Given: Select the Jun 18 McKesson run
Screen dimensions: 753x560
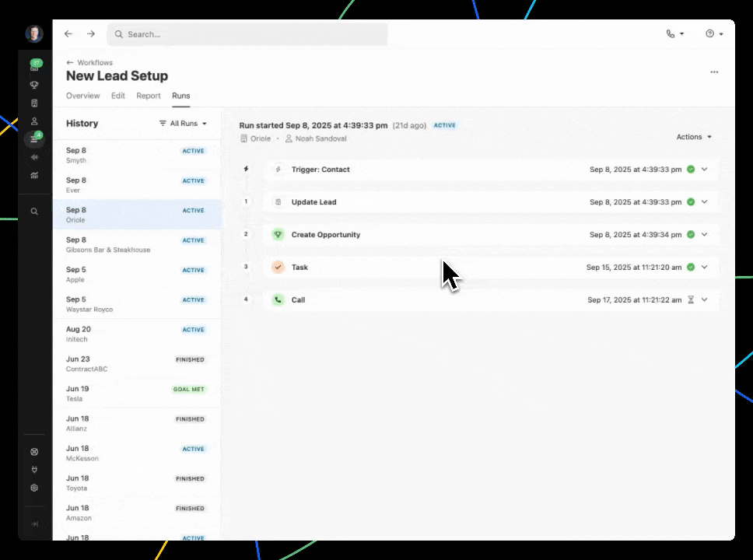Looking at the screenshot, I should coord(137,453).
